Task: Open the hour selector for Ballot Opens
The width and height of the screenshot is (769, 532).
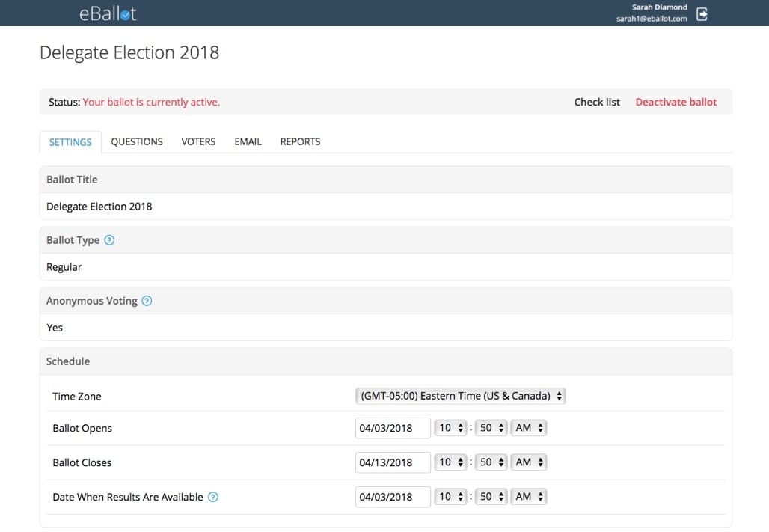Action: [x=450, y=427]
